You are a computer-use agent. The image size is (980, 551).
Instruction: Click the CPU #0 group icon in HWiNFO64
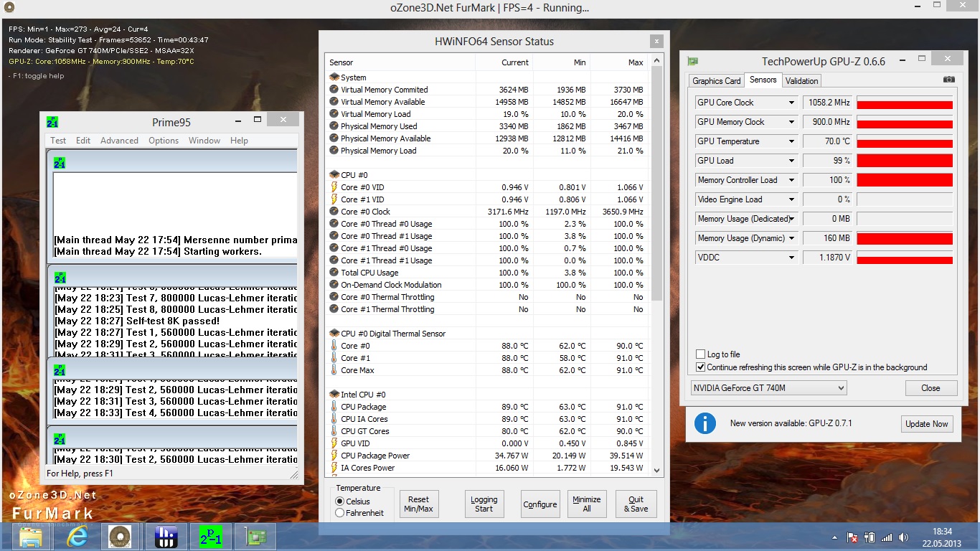click(334, 175)
